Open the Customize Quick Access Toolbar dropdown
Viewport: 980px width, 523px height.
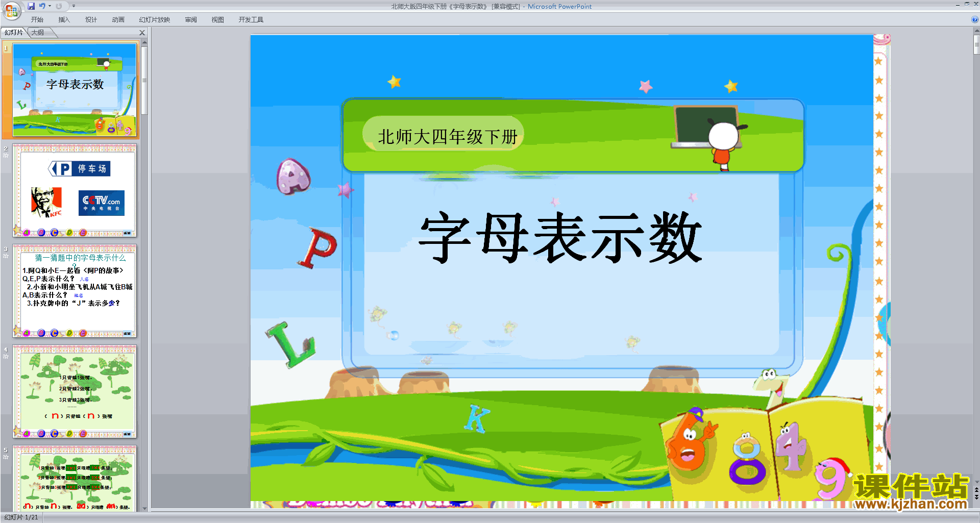pyautogui.click(x=73, y=6)
